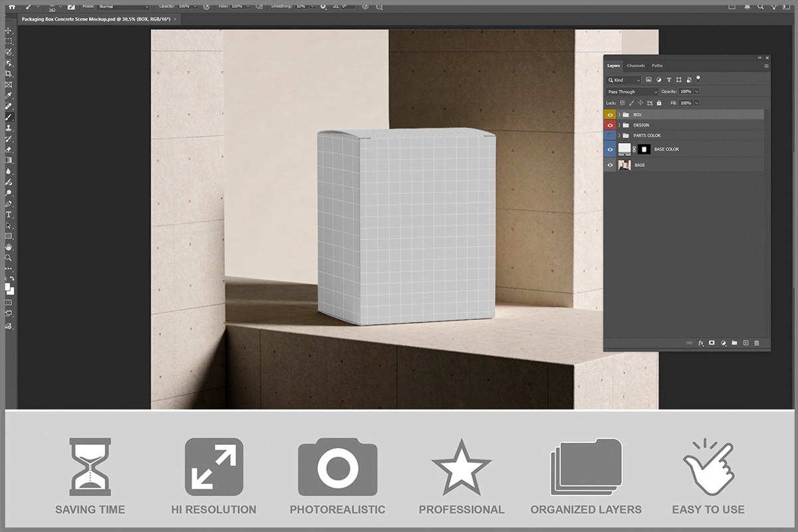The width and height of the screenshot is (798, 532).
Task: Show the PARTS COLOR group
Action: coord(610,136)
